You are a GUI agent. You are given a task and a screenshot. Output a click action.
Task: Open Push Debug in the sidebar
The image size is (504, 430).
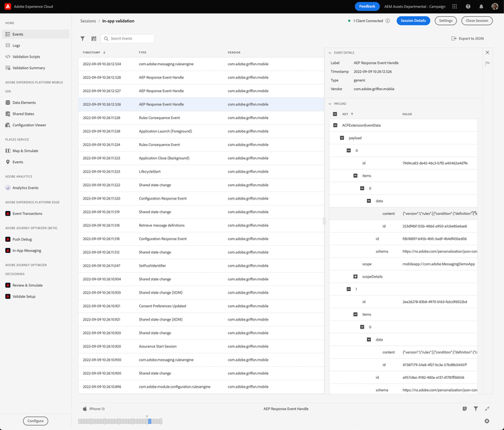[22, 239]
